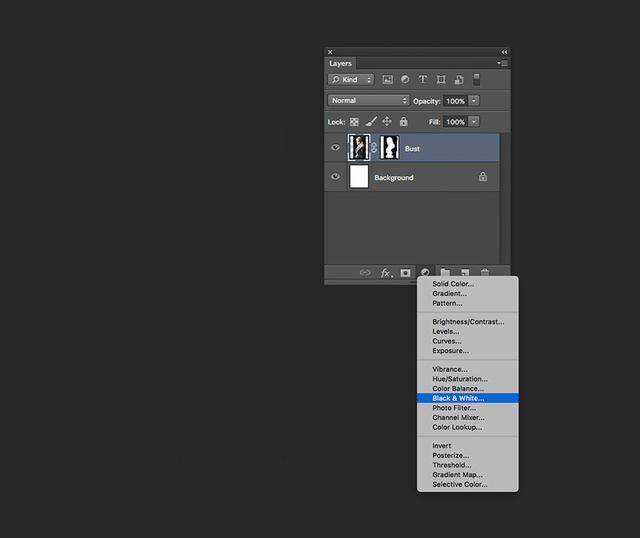Filter for smart object layers icon
This screenshot has height=538, width=640.
(459, 80)
